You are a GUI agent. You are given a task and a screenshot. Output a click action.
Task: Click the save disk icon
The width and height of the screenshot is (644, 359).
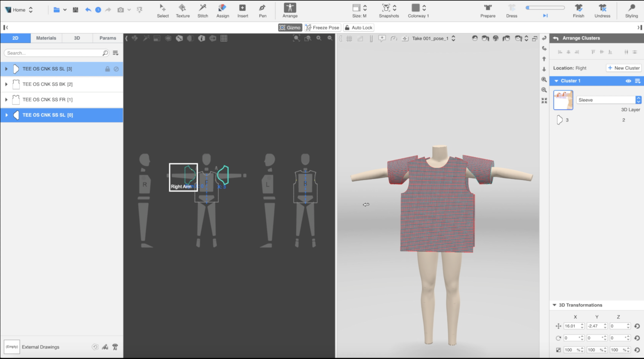click(75, 10)
